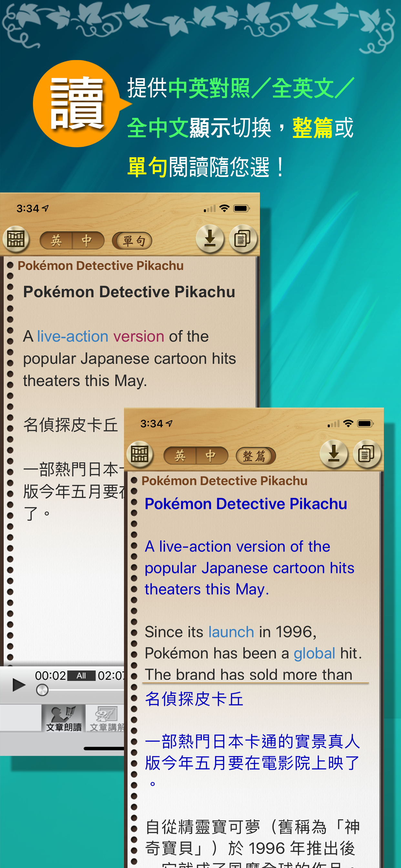Tap the download arrow icon in lower phone
The width and height of the screenshot is (401, 868).
point(334,454)
